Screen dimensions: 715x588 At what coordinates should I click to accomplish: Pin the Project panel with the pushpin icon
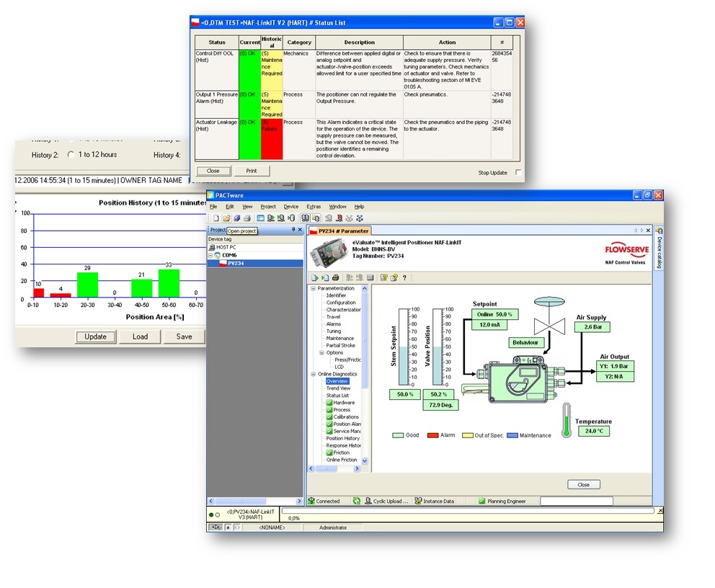[x=293, y=230]
